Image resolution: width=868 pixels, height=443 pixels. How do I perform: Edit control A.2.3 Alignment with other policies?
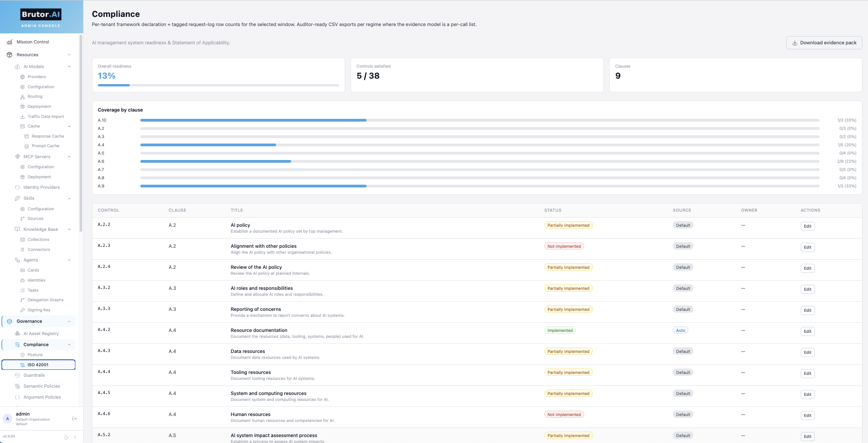(808, 247)
